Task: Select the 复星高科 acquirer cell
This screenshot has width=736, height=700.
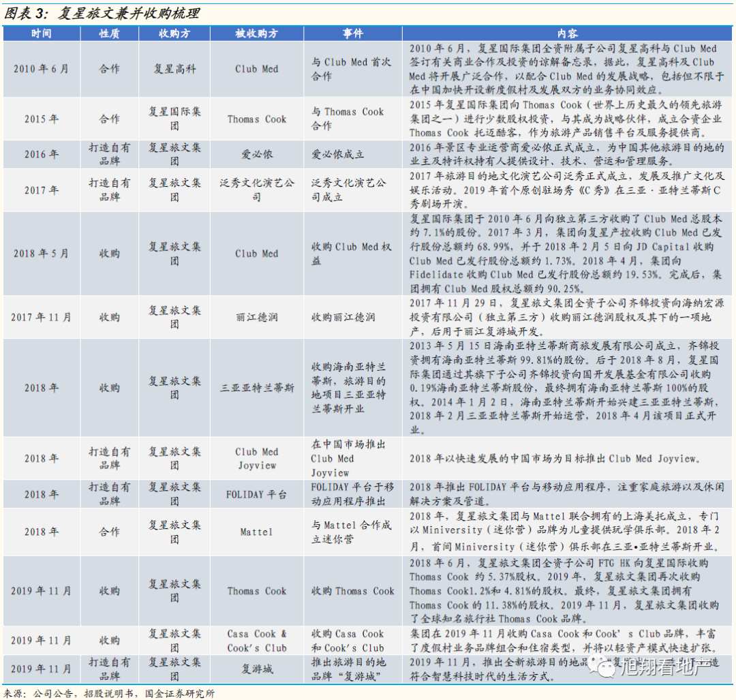Action: (x=174, y=69)
